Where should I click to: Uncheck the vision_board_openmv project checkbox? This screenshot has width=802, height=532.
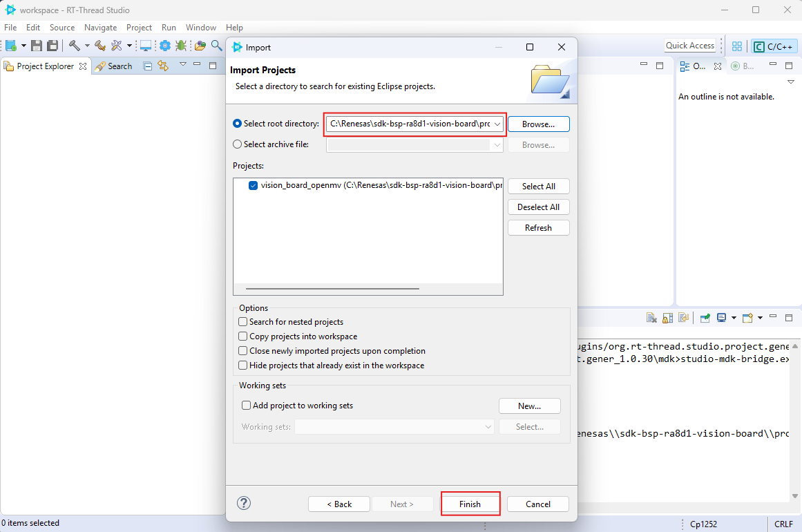(253, 185)
